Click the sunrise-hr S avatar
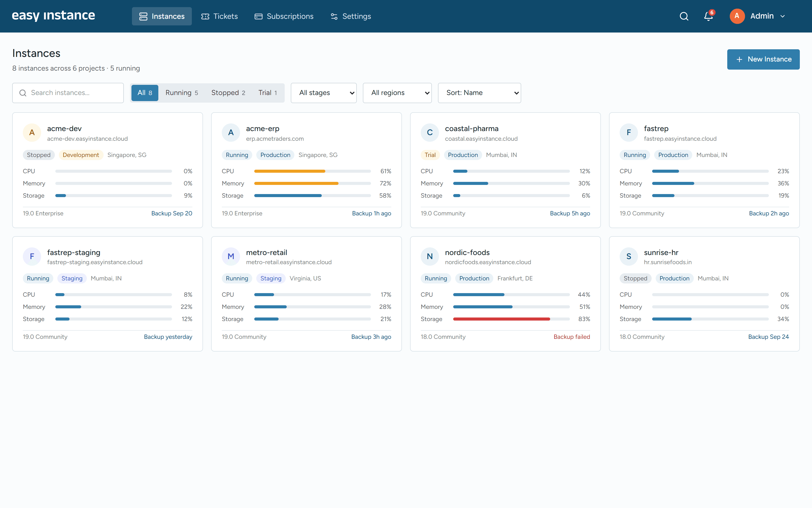 pos(629,256)
